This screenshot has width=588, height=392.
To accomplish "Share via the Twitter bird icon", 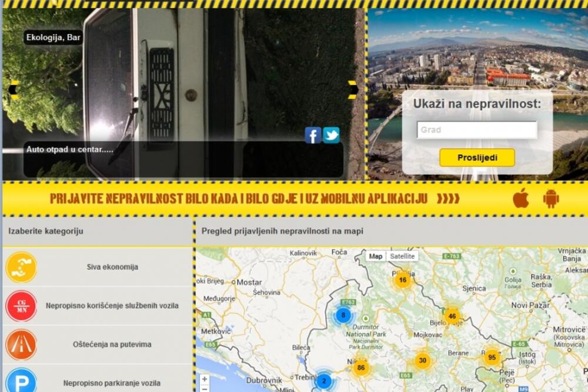I will (332, 135).
